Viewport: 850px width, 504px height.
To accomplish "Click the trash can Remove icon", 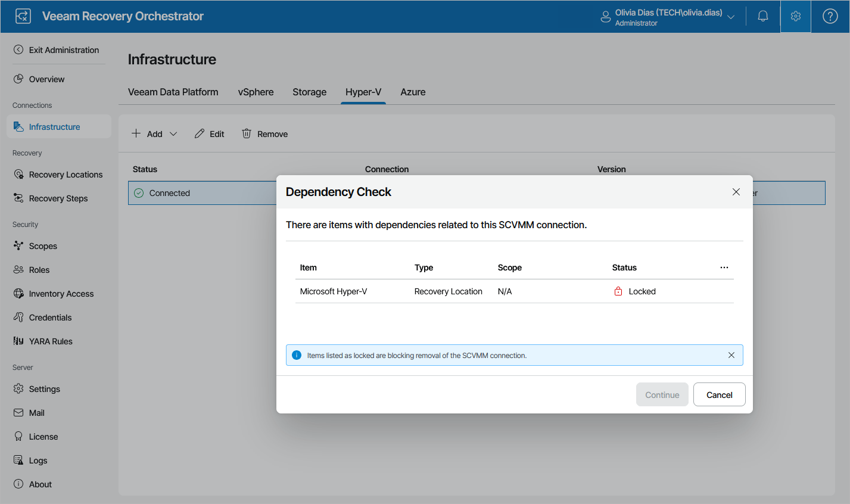I will [x=247, y=133].
